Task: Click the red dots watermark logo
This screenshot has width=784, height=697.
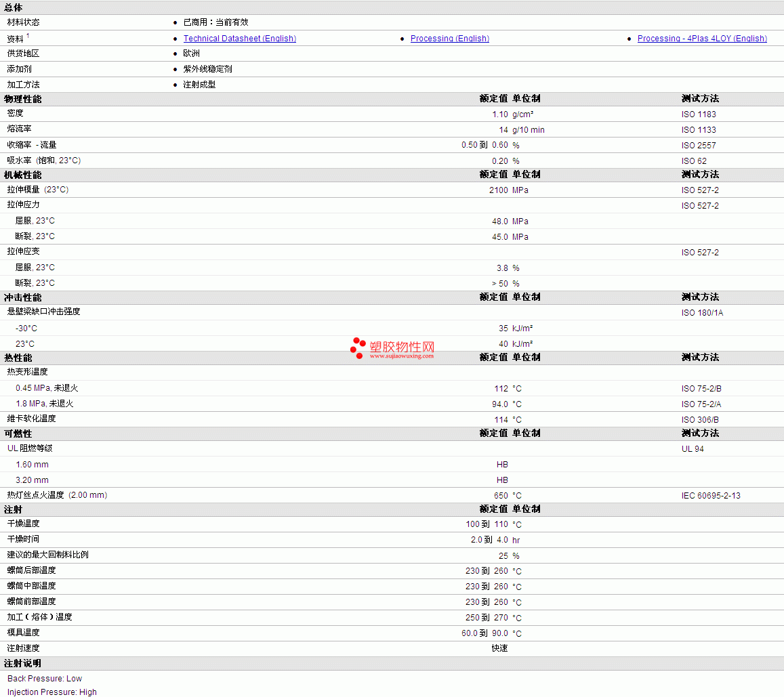Action: point(358,348)
